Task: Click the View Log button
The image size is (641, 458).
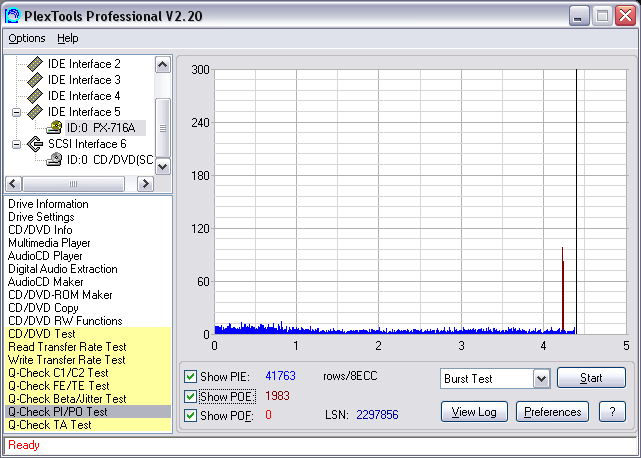Action: coord(474,412)
